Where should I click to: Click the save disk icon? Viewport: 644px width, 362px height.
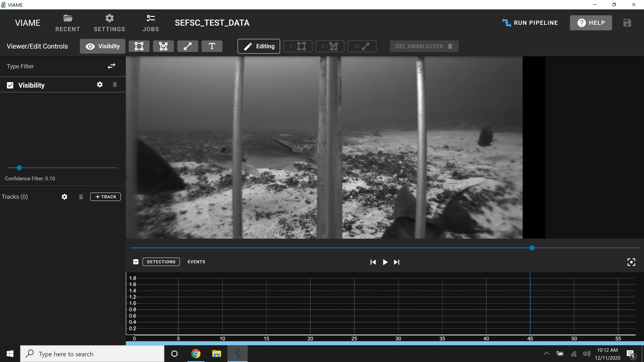[x=627, y=23]
